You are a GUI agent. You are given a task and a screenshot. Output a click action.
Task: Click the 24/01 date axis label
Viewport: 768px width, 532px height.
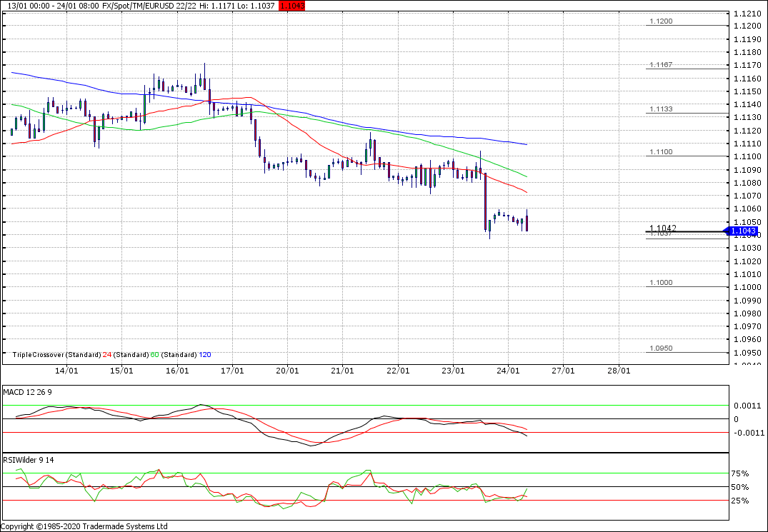pos(508,371)
